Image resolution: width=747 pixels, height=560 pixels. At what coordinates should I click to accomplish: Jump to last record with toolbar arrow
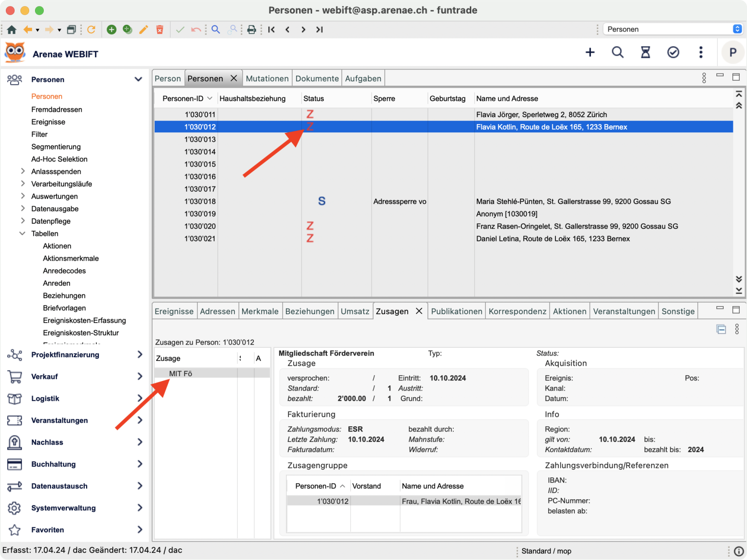coord(320,30)
